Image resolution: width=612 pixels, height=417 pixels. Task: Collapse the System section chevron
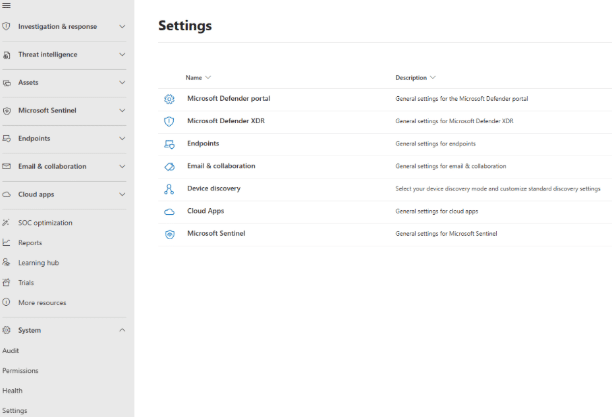122,330
